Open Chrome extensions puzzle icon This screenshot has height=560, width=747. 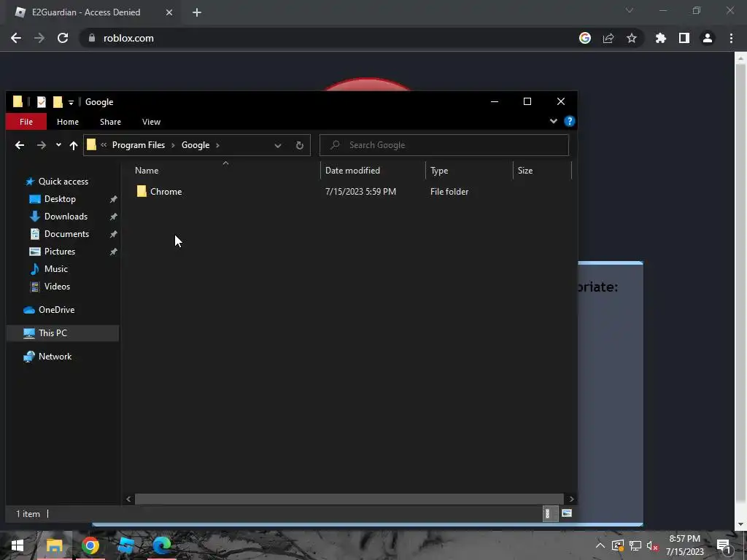point(661,38)
